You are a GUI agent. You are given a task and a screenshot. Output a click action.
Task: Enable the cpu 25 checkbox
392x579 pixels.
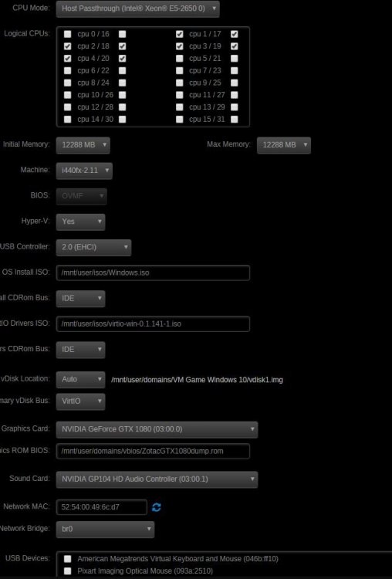234,83
